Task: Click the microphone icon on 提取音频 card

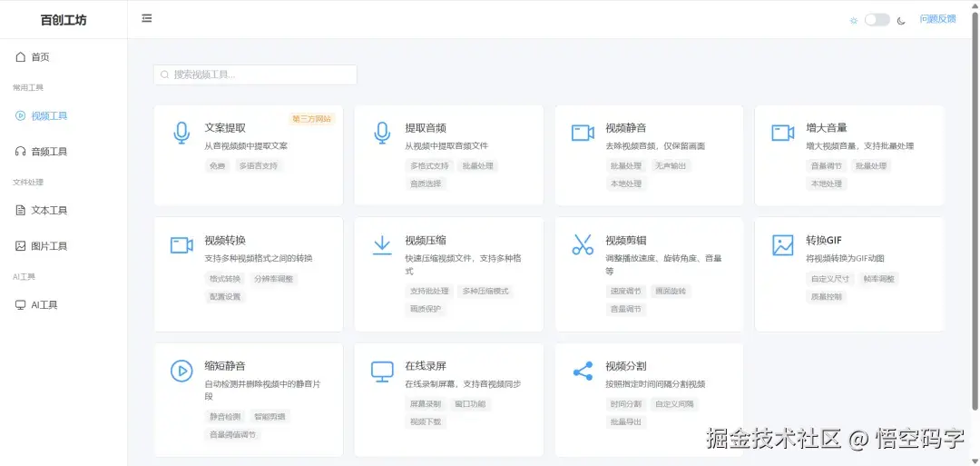Action: click(x=382, y=133)
